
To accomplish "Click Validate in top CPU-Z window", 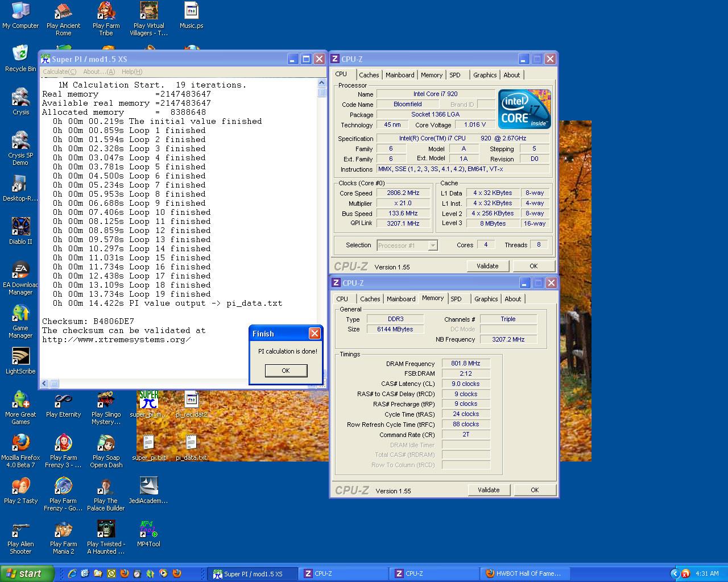I will 487,266.
